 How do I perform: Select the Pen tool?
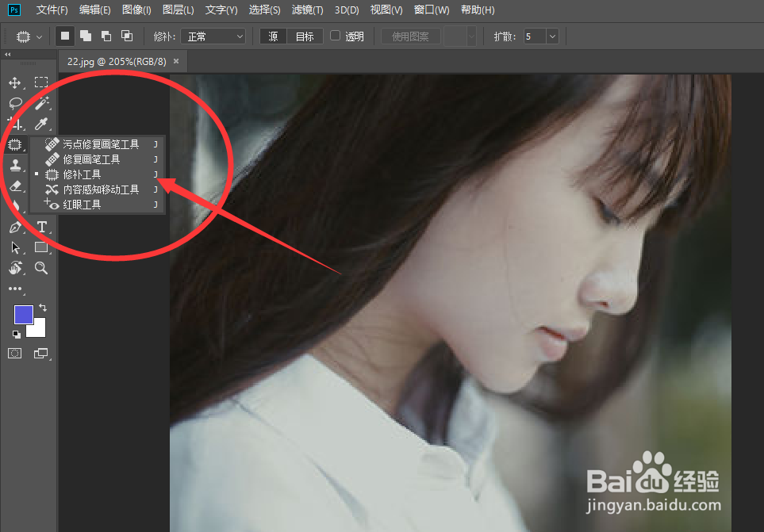15,228
